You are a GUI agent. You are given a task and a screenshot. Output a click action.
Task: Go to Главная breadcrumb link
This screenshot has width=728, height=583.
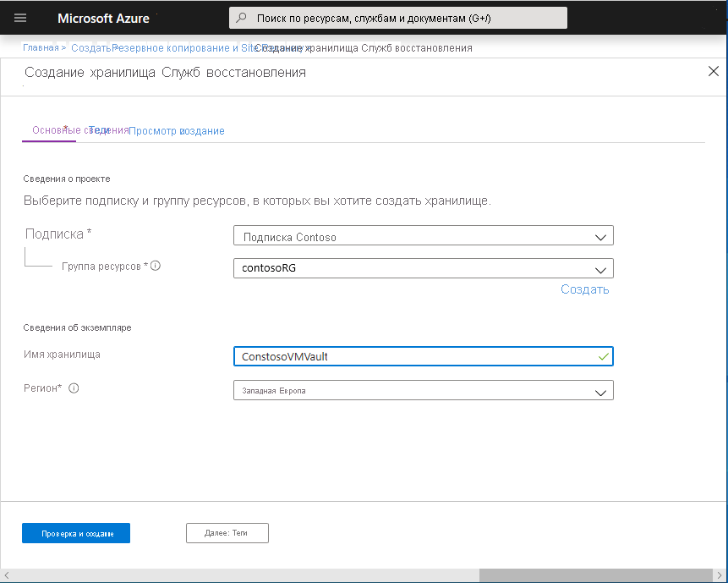tap(41, 48)
